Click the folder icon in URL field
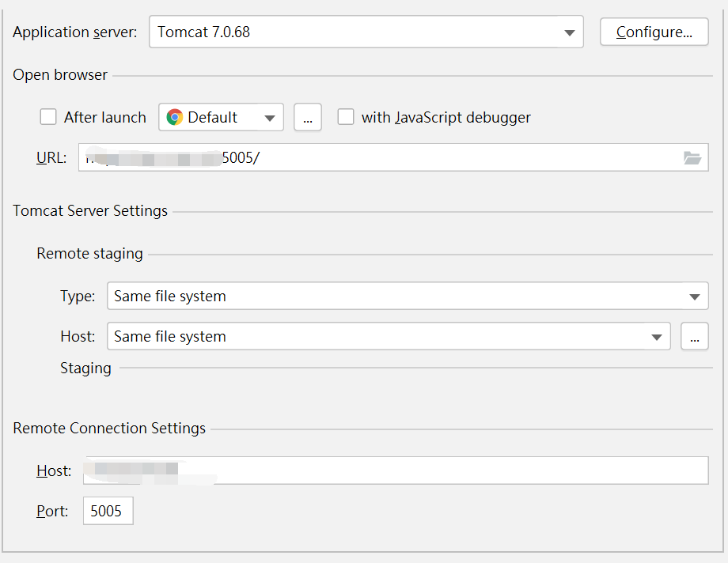 tap(692, 158)
